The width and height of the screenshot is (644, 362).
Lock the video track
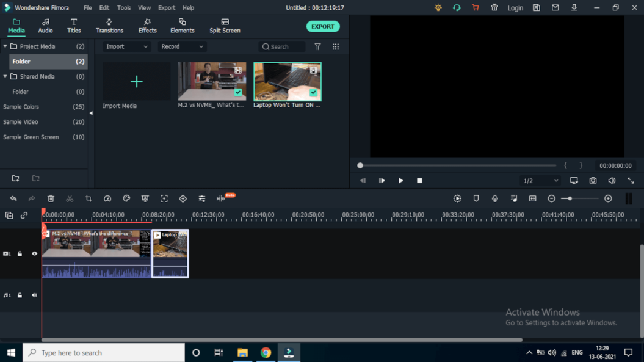coord(20,253)
